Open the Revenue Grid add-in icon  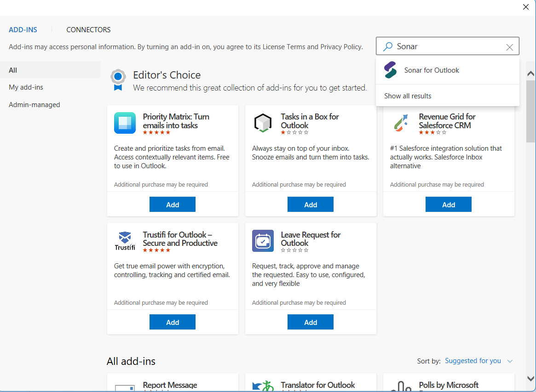[401, 123]
